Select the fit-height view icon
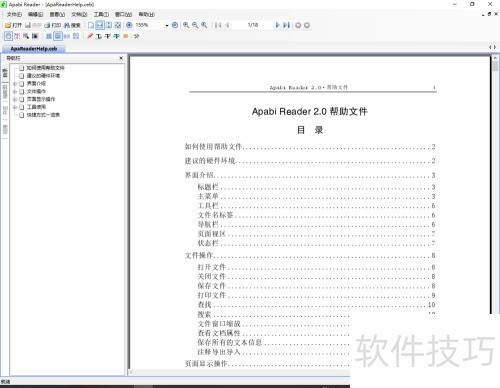Viewport: 500px width, 388px height. point(109,25)
